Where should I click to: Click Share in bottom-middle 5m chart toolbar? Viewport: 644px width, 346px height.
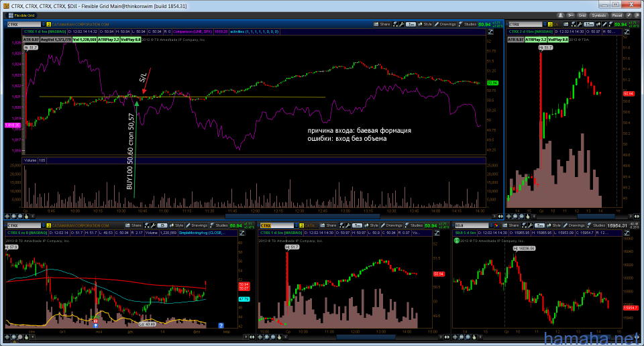(329, 225)
